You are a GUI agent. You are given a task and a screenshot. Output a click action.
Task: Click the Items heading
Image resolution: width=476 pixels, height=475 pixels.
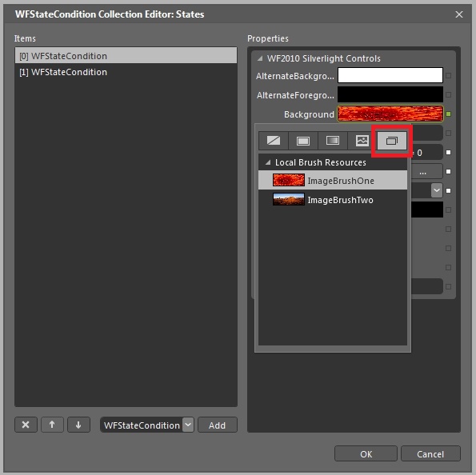[25, 38]
